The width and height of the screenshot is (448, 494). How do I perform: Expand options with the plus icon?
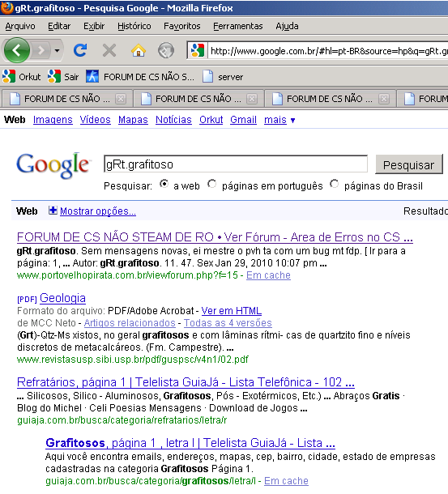coord(53,210)
